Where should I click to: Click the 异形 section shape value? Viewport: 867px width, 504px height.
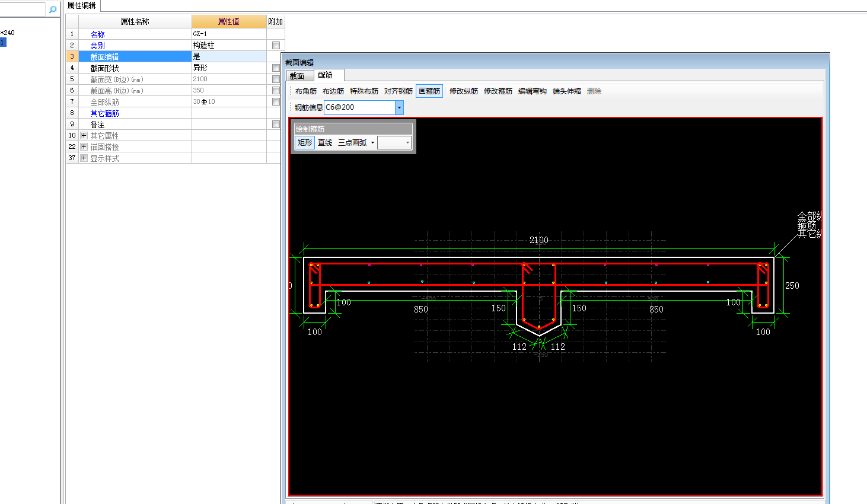pyautogui.click(x=229, y=68)
